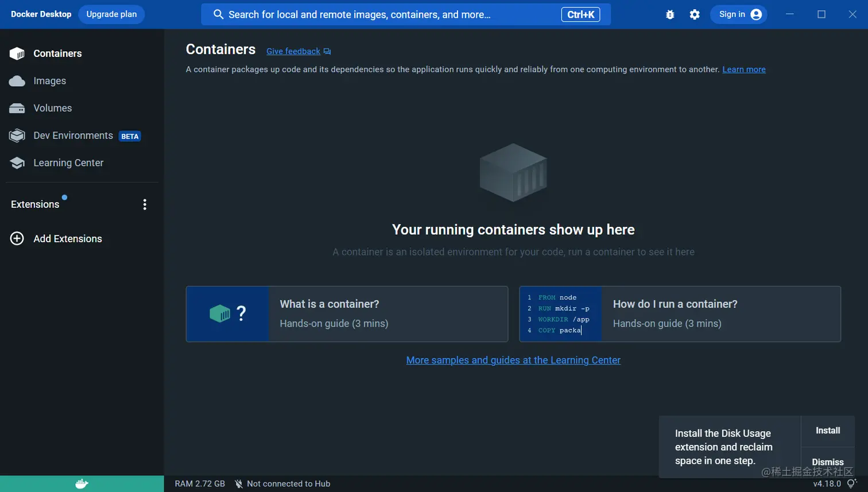The image size is (868, 492).
Task: Open the Extensions three-dot menu
Action: tap(145, 204)
